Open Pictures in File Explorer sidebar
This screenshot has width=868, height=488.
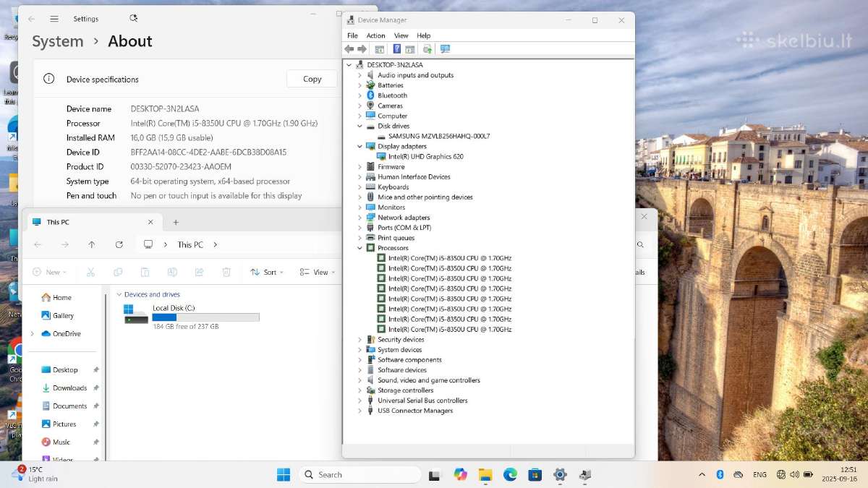pos(59,424)
